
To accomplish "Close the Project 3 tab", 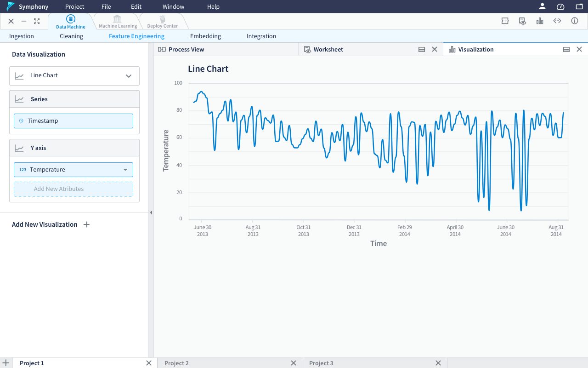I will pyautogui.click(x=438, y=363).
